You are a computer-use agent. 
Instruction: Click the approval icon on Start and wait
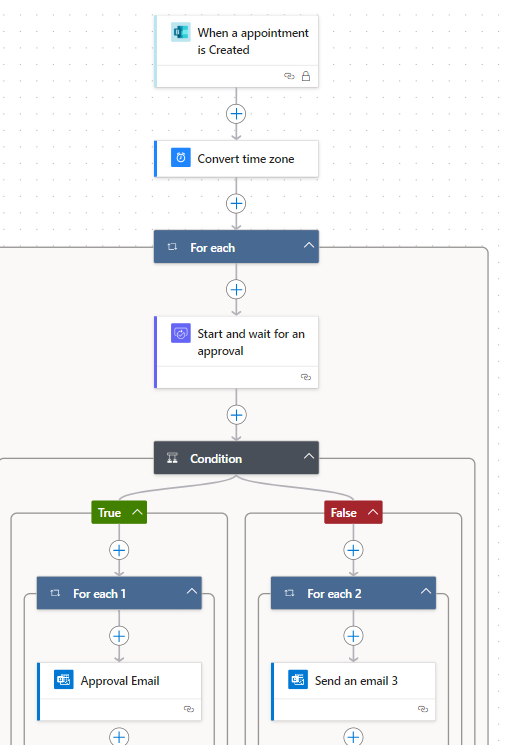pos(181,334)
